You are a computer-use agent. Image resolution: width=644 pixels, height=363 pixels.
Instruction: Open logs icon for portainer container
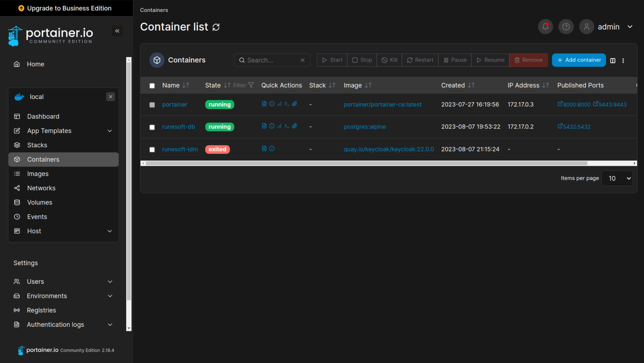click(x=264, y=104)
